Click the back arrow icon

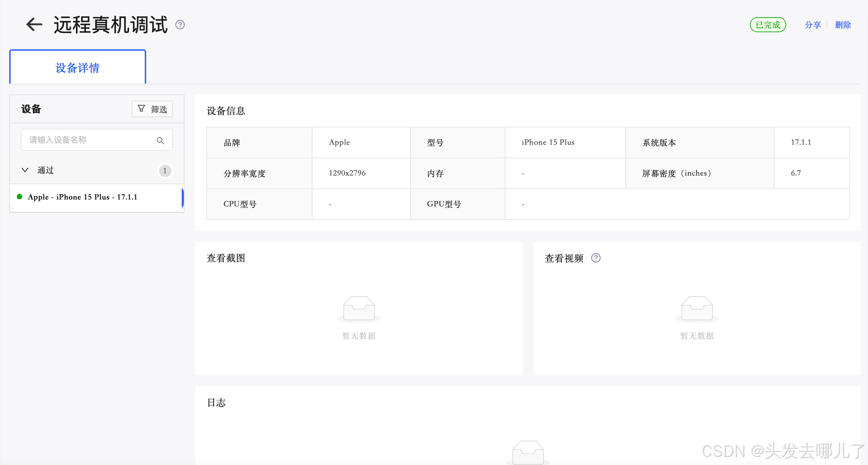pyautogui.click(x=34, y=25)
